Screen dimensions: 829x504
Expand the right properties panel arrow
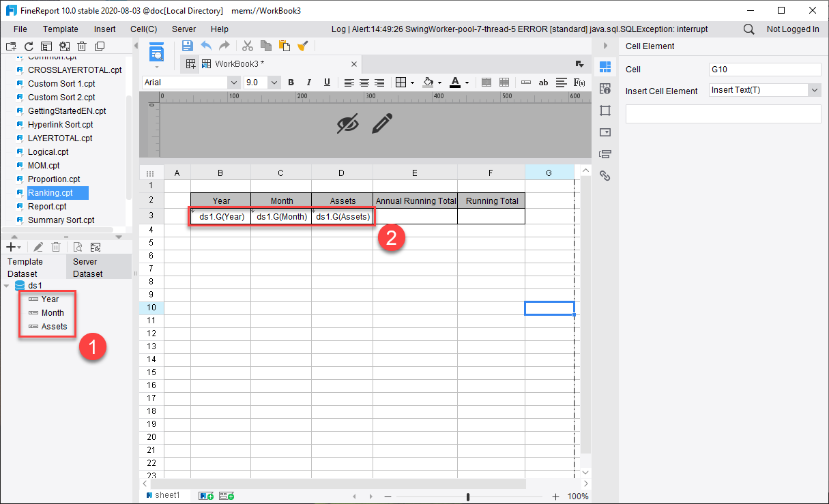click(x=605, y=46)
